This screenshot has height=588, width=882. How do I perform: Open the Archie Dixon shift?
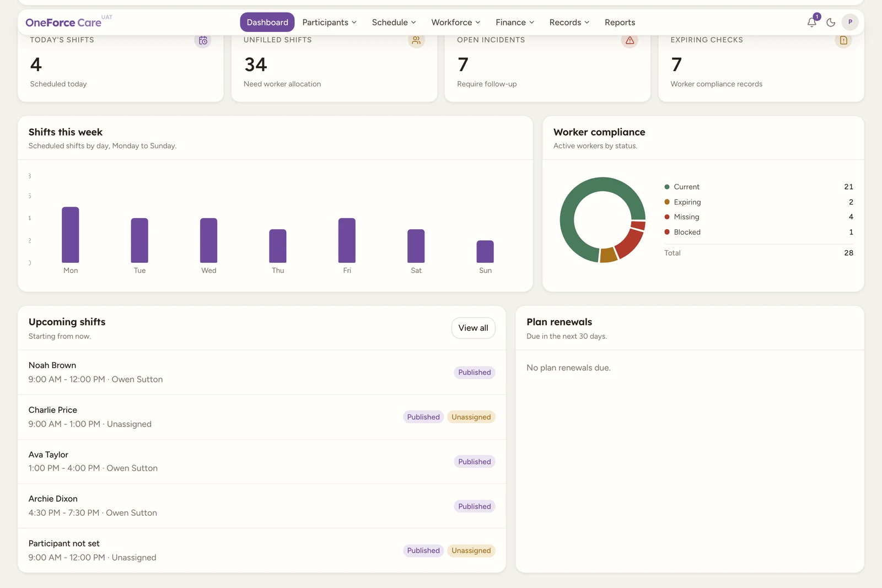point(262,506)
